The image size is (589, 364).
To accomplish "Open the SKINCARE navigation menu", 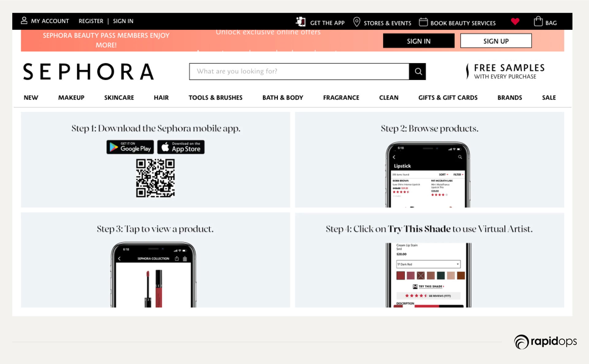I will click(x=119, y=98).
